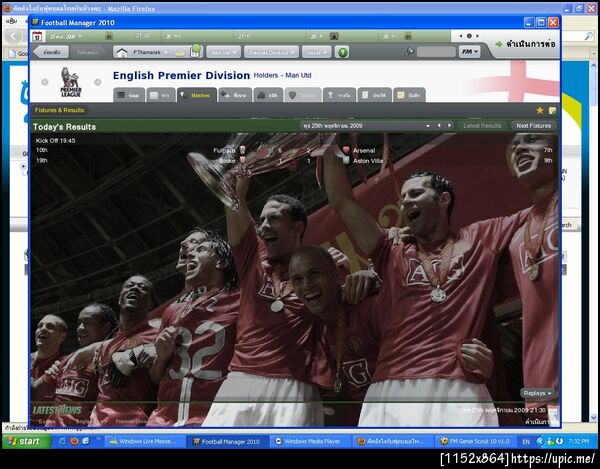Select the Fixtures & Results subsection
600x469 pixels.
click(59, 110)
